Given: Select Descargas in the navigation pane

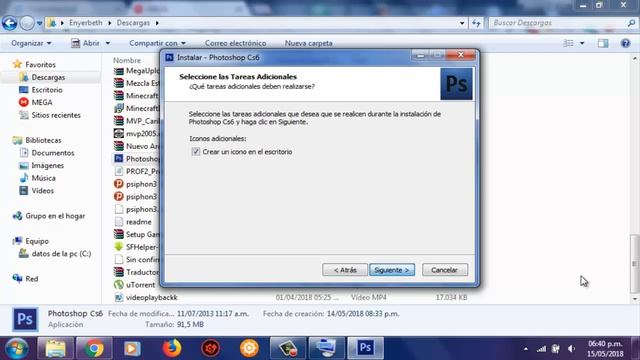Looking at the screenshot, I should pos(48,77).
